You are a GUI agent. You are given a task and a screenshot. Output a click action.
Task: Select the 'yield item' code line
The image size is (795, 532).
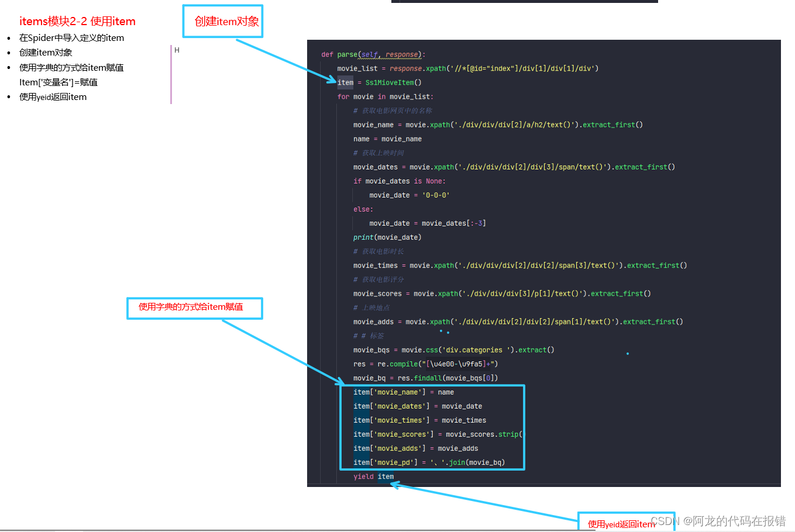pos(374,476)
